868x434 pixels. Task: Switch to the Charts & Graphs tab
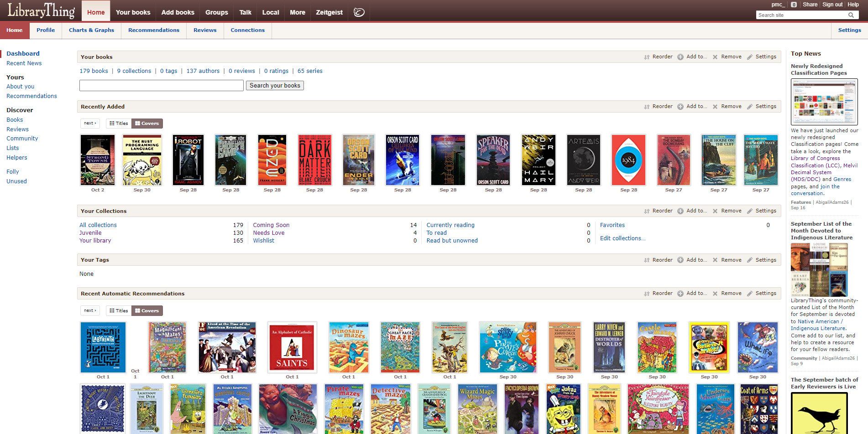click(91, 30)
